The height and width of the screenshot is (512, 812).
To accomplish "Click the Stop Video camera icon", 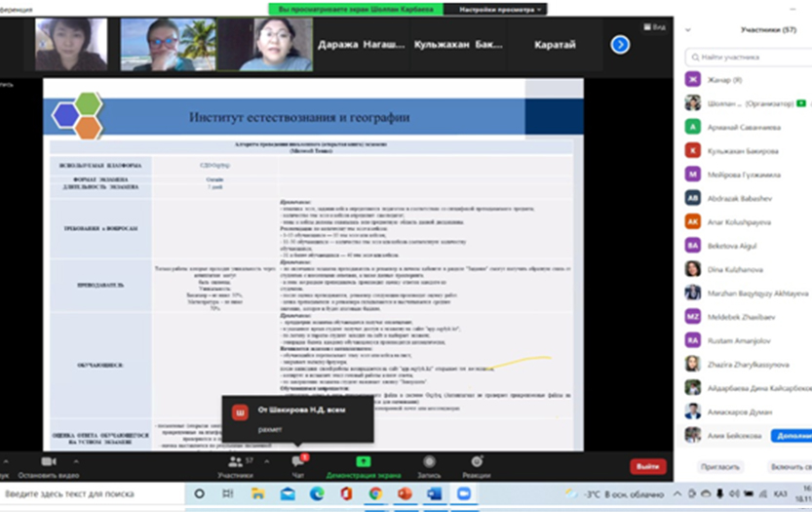I will [x=48, y=461].
